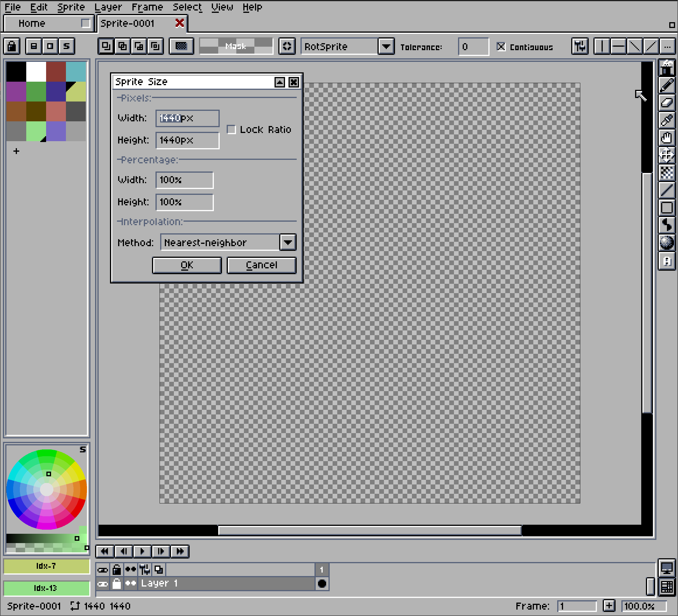This screenshot has width=678, height=616.
Task: Toggle Layer 1 continuous mode
Action: (x=130, y=584)
